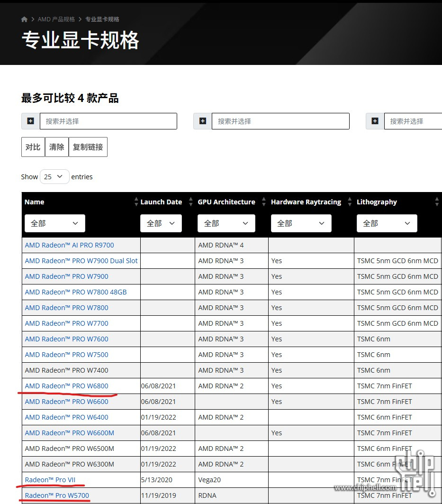Open the AMD Radeon PRO W6600M link
The height and width of the screenshot is (504, 442).
click(x=69, y=433)
